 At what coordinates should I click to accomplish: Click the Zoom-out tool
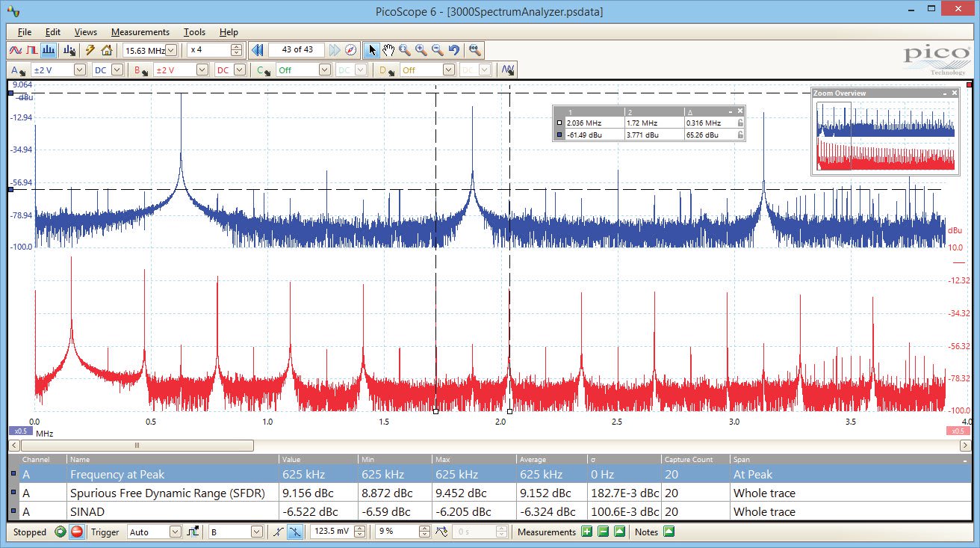pos(438,50)
